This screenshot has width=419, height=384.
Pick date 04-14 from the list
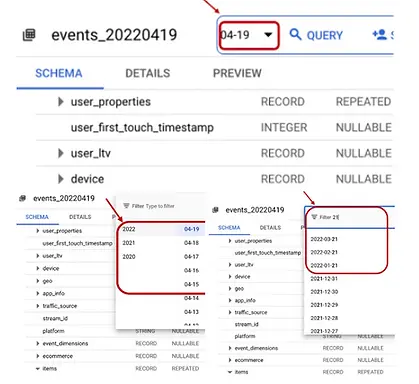pyautogui.click(x=191, y=298)
